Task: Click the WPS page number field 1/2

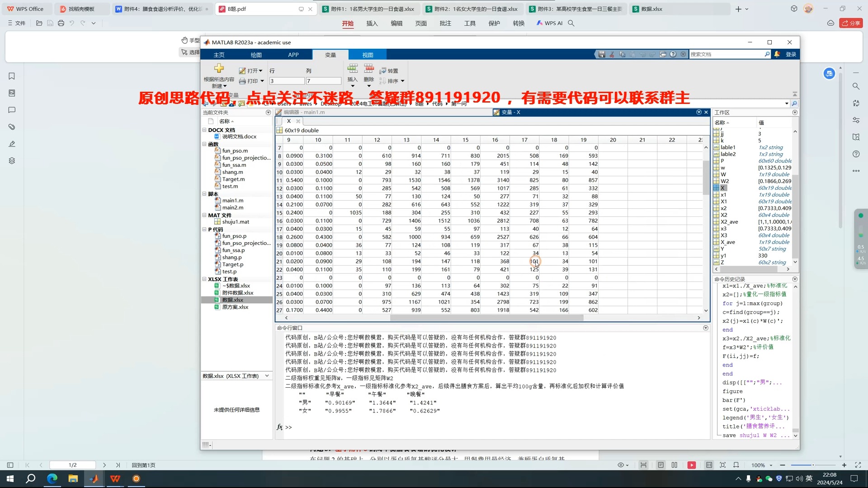Action: coord(72,465)
